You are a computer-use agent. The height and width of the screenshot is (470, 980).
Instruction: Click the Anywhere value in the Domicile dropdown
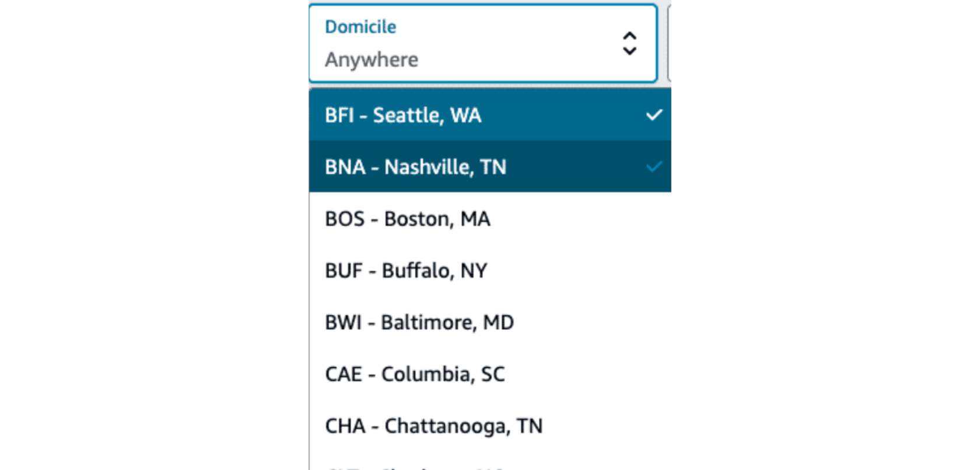click(x=372, y=58)
